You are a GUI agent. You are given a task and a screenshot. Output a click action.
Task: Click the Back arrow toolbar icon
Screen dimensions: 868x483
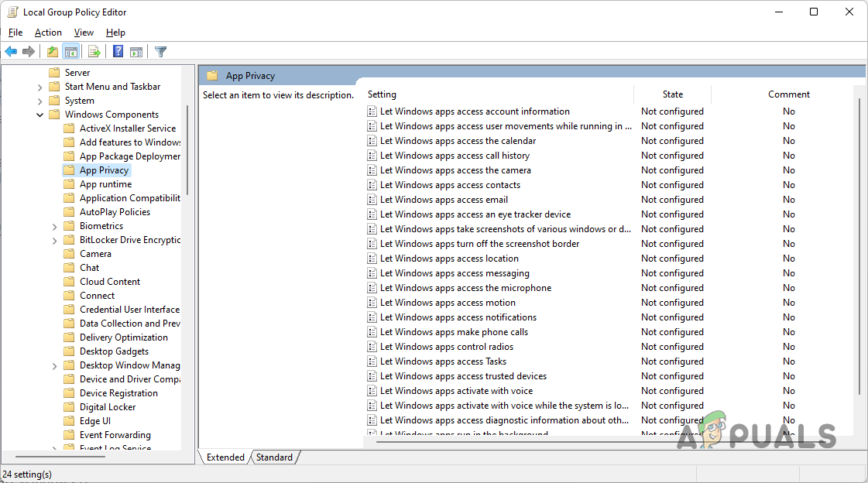point(11,51)
